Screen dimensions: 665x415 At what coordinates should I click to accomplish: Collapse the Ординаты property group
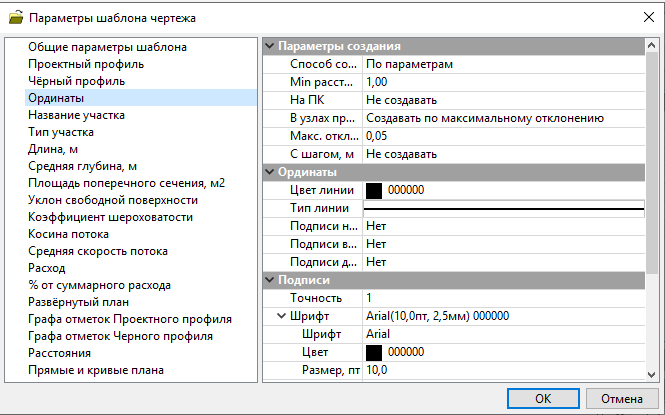[x=269, y=172]
